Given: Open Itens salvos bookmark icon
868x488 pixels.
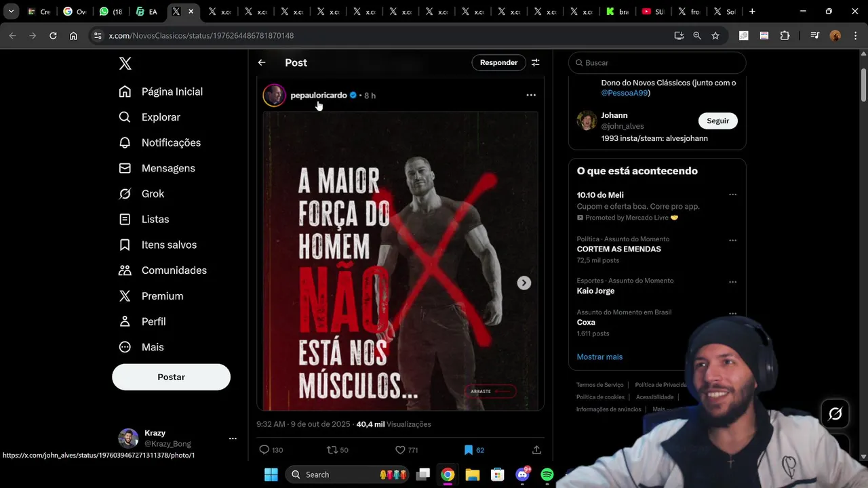Looking at the screenshot, I should 125,245.
